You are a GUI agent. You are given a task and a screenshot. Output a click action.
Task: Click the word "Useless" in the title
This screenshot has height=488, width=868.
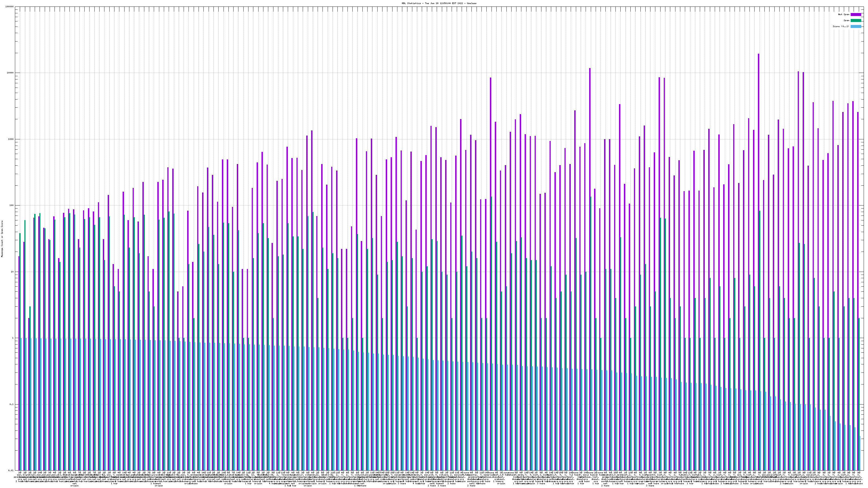pyautogui.click(x=471, y=3)
